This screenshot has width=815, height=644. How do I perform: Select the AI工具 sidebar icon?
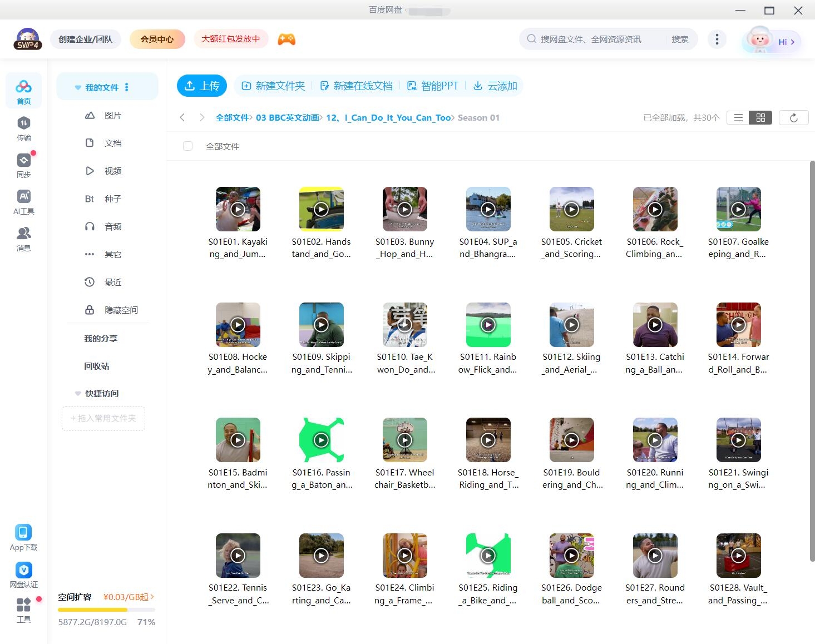(23, 202)
